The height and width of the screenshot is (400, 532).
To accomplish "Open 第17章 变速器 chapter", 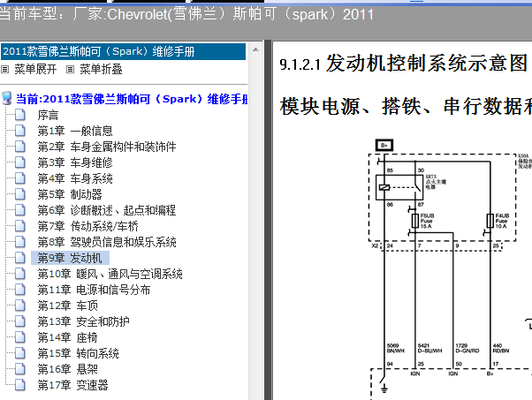I will point(72,385).
